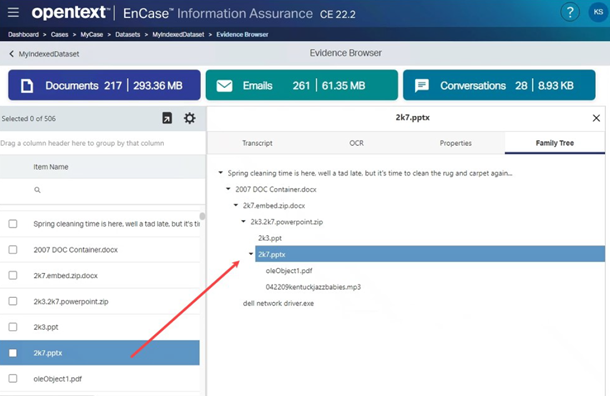The height and width of the screenshot is (396, 610).
Task: Go to Cases breadcrumb
Action: pos(60,35)
